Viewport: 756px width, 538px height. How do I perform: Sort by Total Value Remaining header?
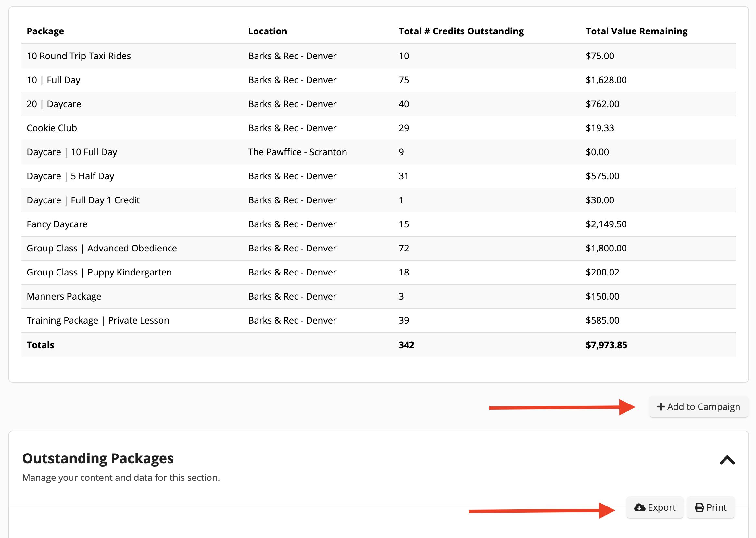636,31
